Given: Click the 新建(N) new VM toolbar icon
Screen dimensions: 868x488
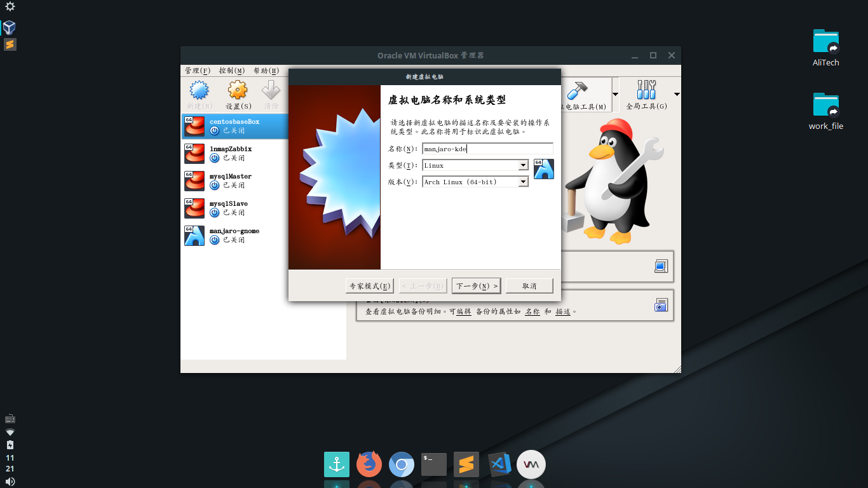Looking at the screenshot, I should [x=200, y=90].
